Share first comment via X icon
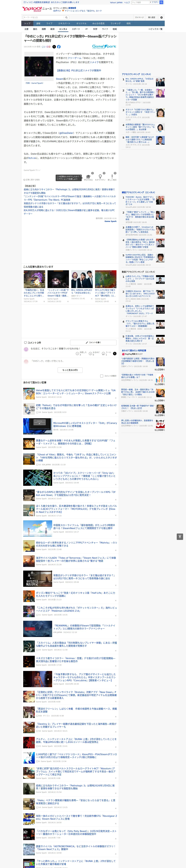Screen dimensions: 186x868 coord(114,353)
